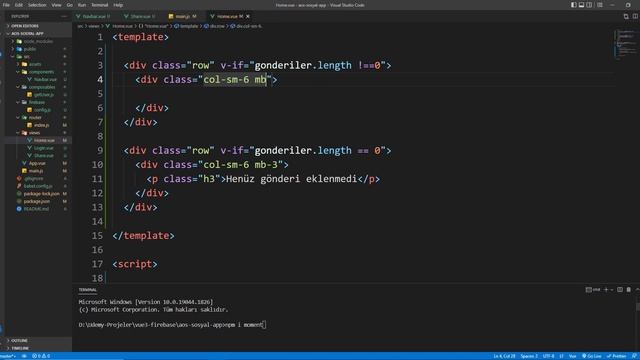Collapse the firebase folder
The height and width of the screenshot is (360, 640).
point(37,102)
